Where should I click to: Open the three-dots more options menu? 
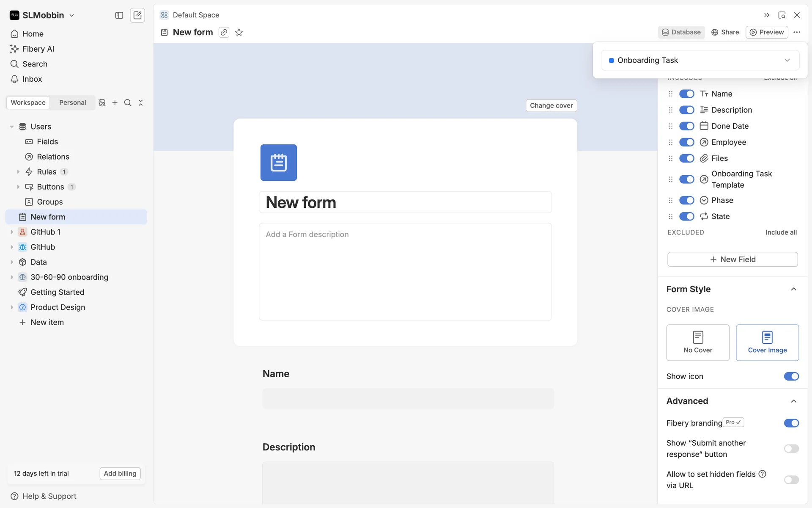(x=797, y=32)
